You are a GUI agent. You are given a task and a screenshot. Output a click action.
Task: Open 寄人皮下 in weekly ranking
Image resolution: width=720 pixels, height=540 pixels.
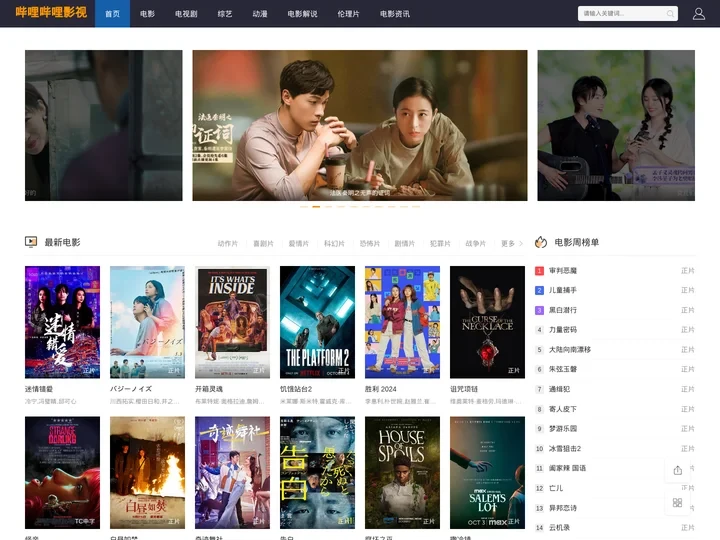[563, 409]
